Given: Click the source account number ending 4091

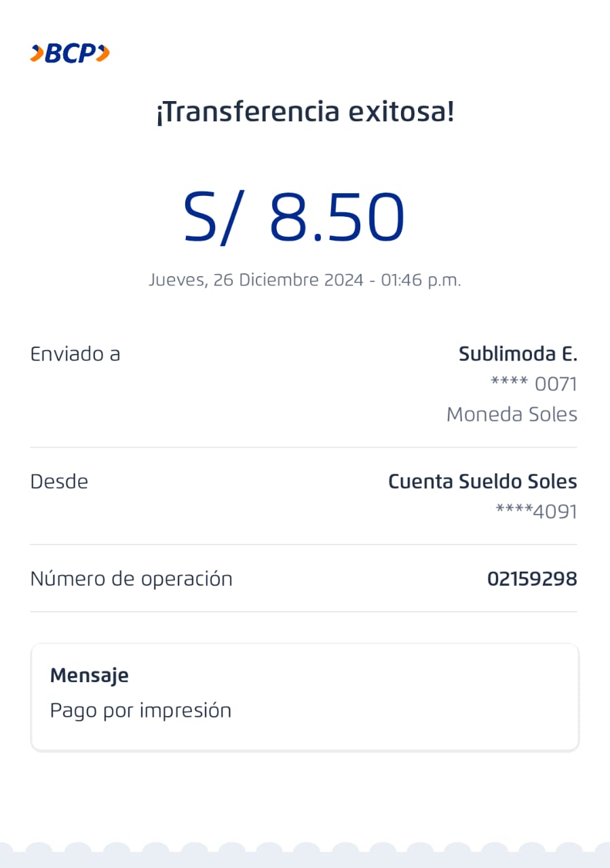Looking at the screenshot, I should (x=536, y=512).
